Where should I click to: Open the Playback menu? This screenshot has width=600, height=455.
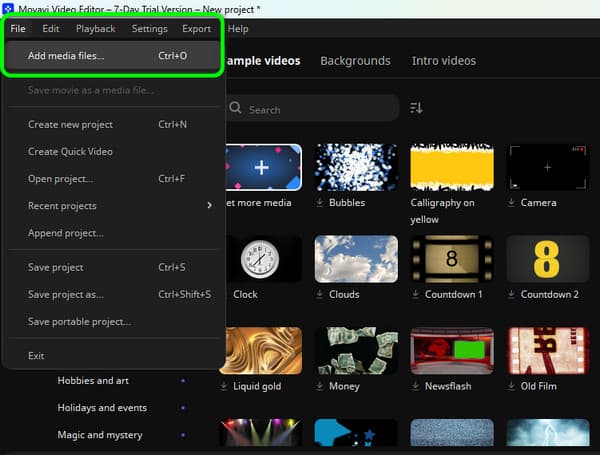pos(95,29)
